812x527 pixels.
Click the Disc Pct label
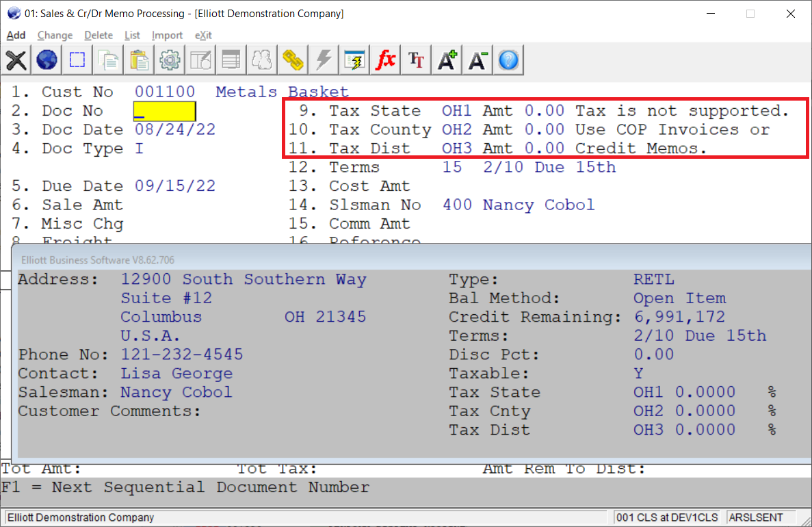(x=494, y=355)
